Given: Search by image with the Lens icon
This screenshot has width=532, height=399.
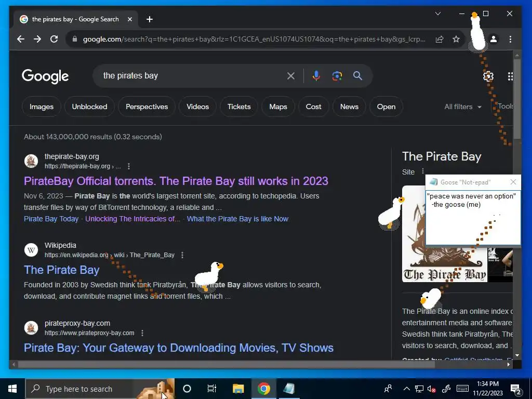Looking at the screenshot, I should [x=337, y=76].
